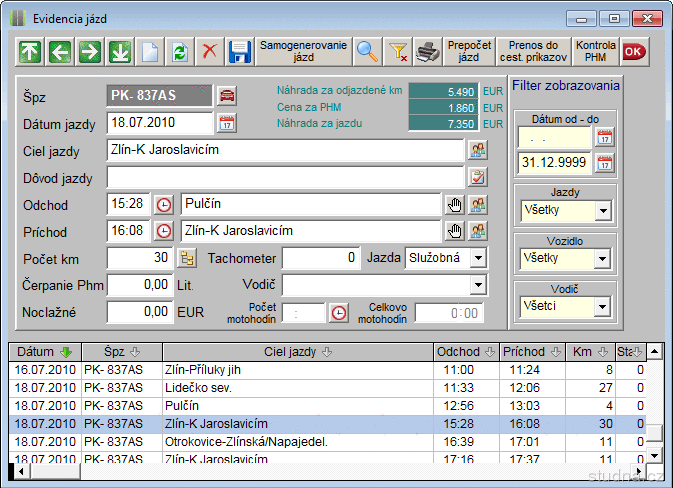Jump to first record with up-arrow icon
The width and height of the screenshot is (673, 488).
pos(30,52)
